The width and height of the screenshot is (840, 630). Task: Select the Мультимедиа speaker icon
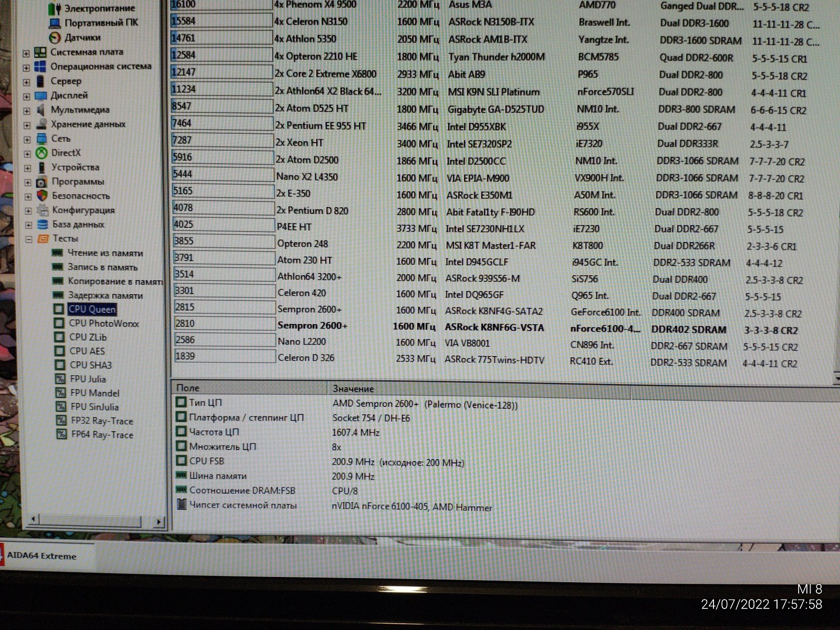[41, 110]
